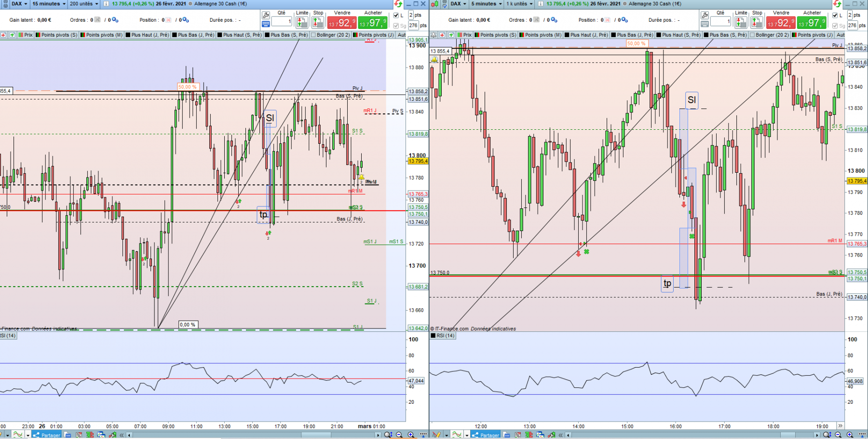Image resolution: width=868 pixels, height=439 pixels.
Task: Click the Qté quantity field in left panel
Action: click(282, 22)
